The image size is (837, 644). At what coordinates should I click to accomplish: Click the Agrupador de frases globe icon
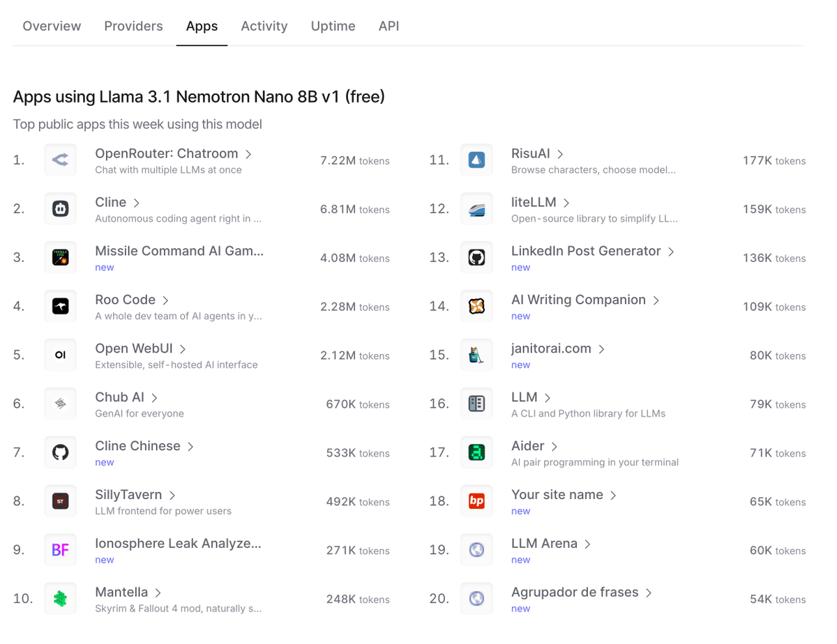tap(477, 599)
